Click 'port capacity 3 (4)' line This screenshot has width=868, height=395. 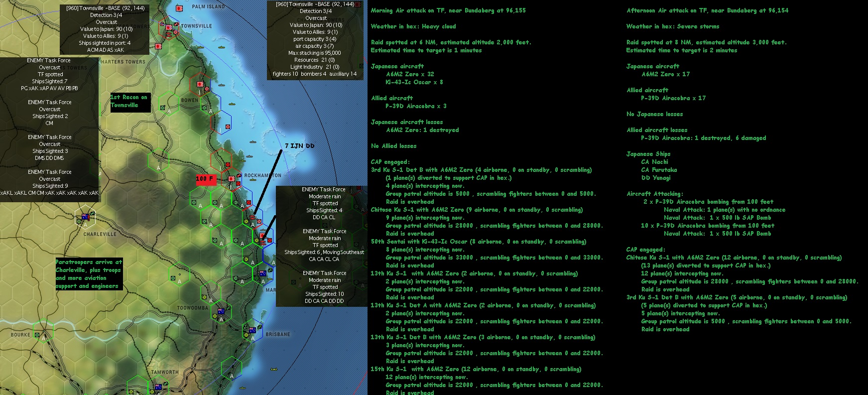pos(315,39)
